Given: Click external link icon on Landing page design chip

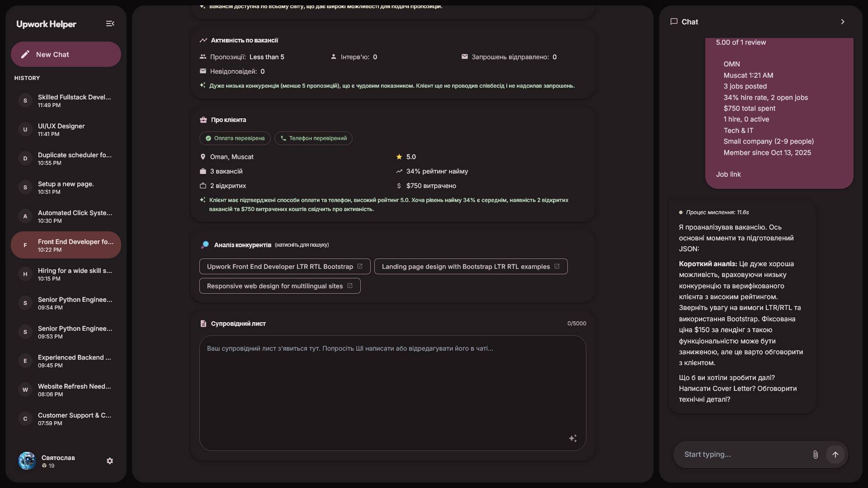Looking at the screenshot, I should (x=557, y=266).
